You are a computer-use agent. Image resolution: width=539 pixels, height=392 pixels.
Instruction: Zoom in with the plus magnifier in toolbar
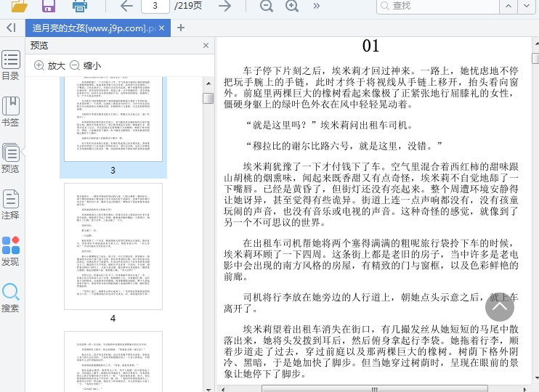point(292,6)
